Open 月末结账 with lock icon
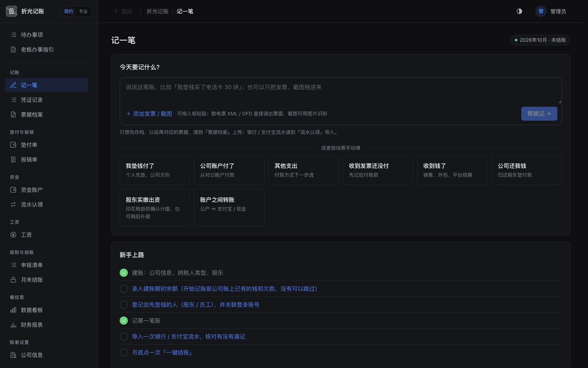 pos(46,280)
